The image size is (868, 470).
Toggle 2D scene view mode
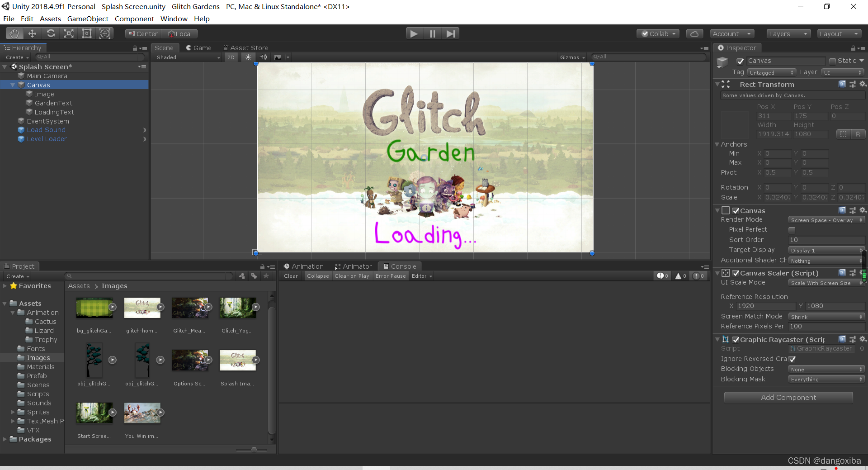coord(231,57)
